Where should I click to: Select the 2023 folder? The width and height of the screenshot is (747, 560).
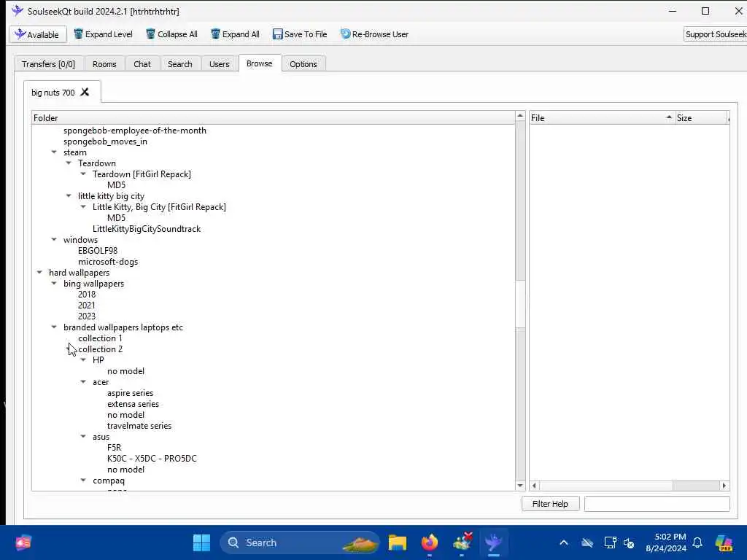tap(87, 316)
